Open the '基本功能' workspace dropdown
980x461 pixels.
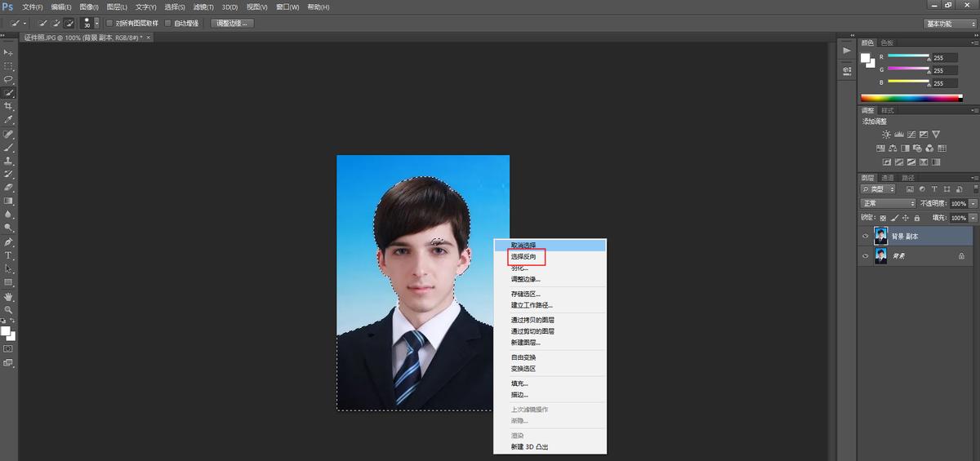click(950, 24)
